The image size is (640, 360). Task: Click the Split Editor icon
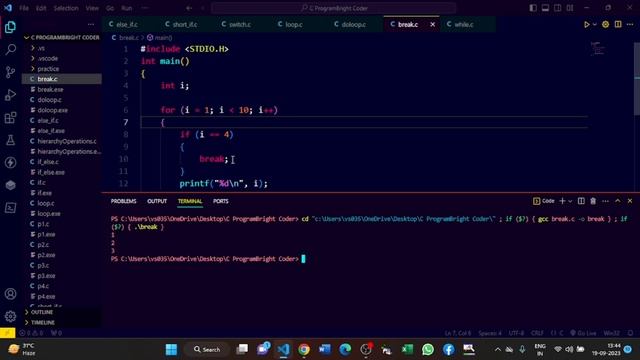(618, 24)
